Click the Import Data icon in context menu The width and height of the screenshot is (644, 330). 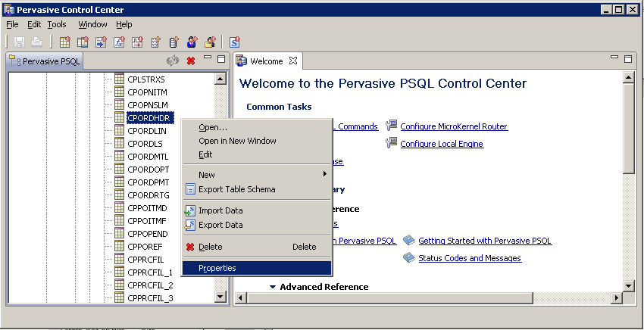190,210
